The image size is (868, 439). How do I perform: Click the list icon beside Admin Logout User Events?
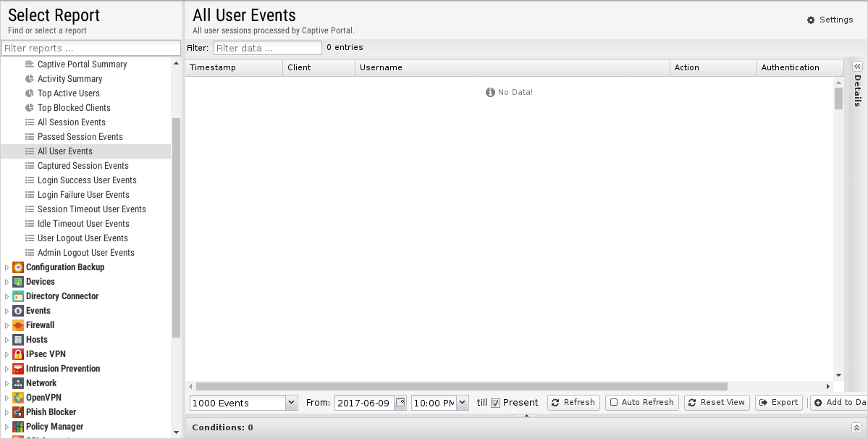point(30,253)
